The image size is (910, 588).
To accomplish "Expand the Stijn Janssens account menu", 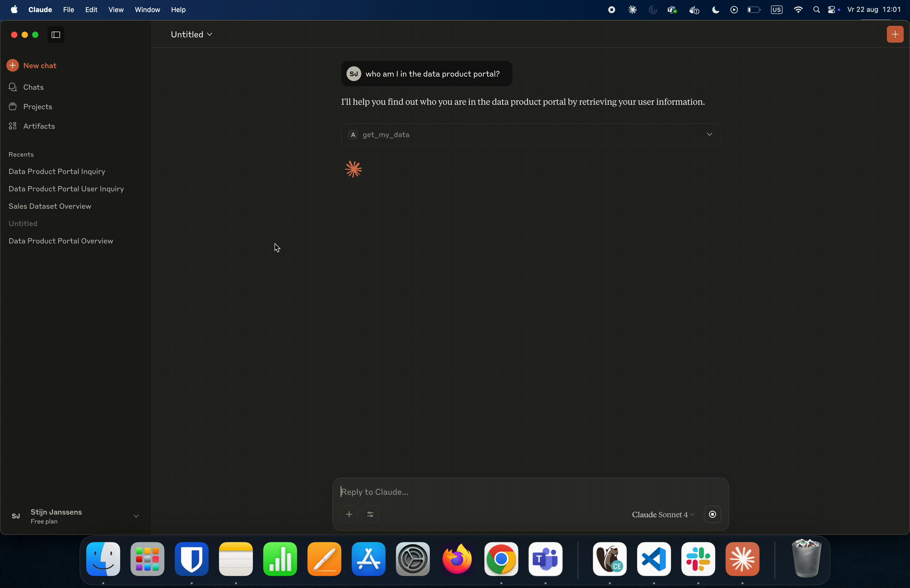I will tap(136, 516).
